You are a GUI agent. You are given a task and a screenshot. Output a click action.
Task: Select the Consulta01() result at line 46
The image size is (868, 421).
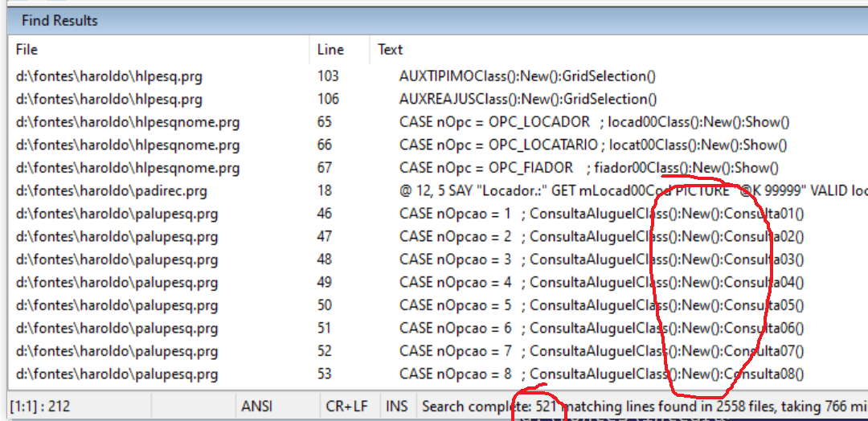(x=600, y=215)
